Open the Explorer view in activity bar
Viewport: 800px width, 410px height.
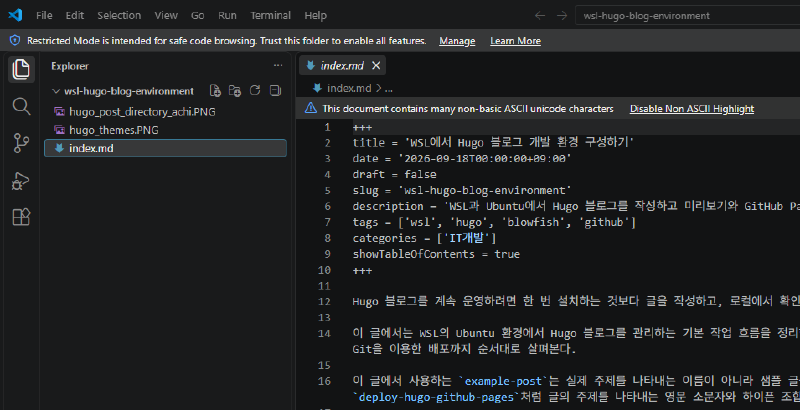(21, 69)
